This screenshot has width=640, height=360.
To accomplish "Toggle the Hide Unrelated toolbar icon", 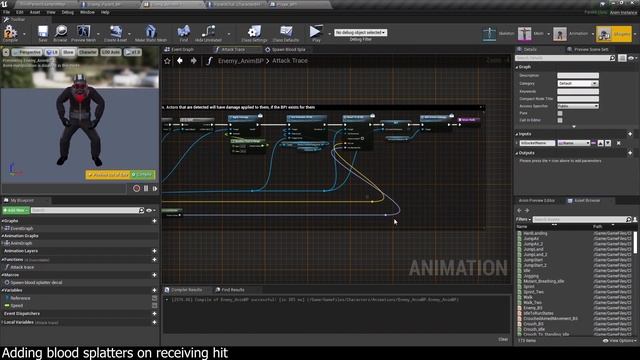I will tap(208, 32).
